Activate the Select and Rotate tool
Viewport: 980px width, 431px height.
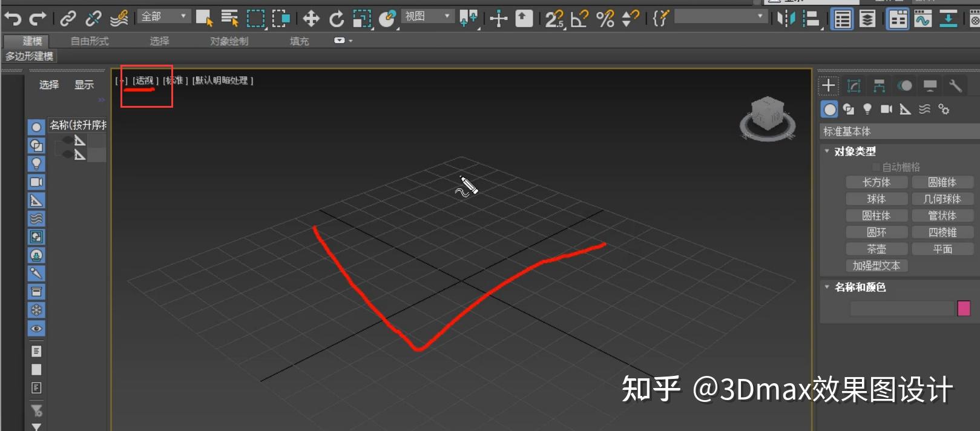[337, 19]
